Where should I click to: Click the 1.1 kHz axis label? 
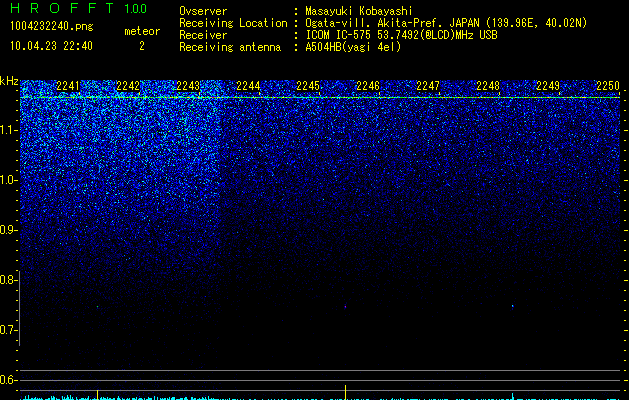(x=8, y=130)
